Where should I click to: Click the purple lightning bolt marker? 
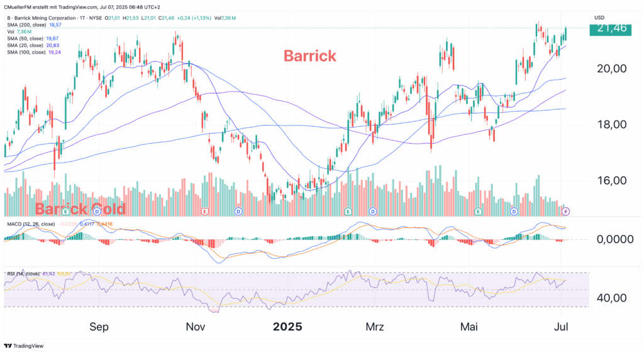[565, 212]
